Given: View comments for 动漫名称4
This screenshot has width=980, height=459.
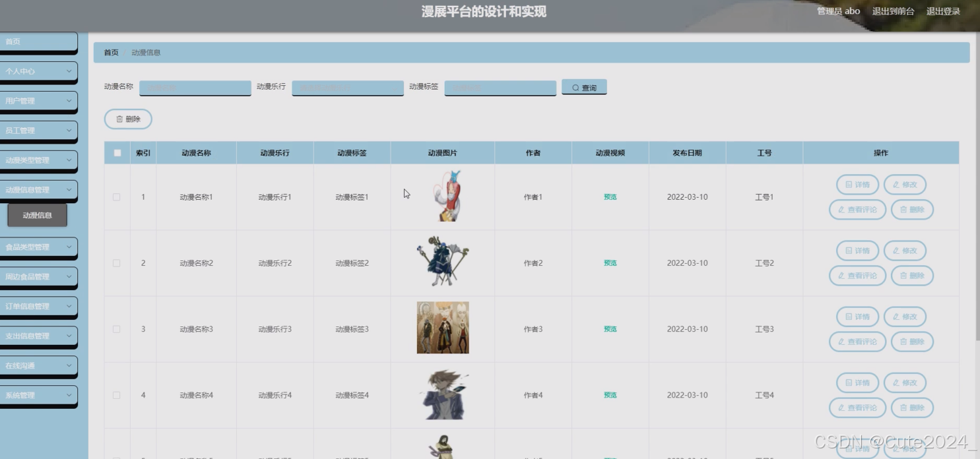Looking at the screenshot, I should tap(857, 408).
